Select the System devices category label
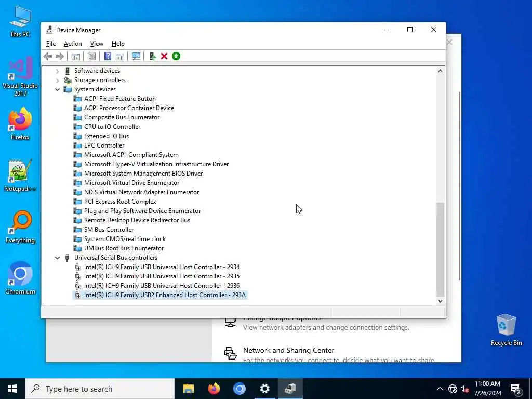532x399 pixels. click(x=95, y=89)
